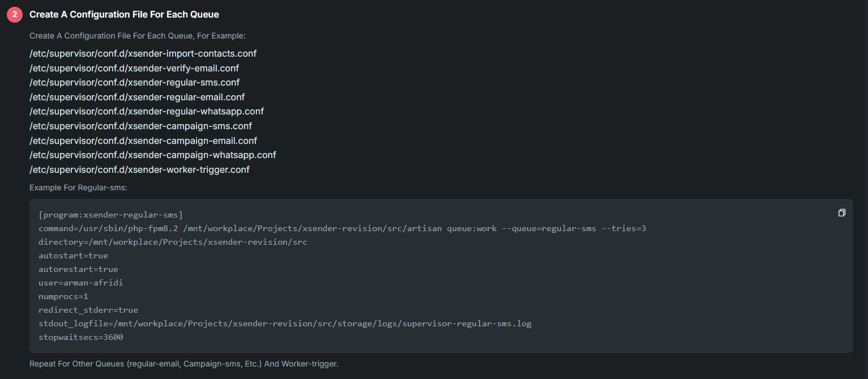Click the xsender-worker-trigger.conf path
The image size is (868, 379).
point(139,169)
